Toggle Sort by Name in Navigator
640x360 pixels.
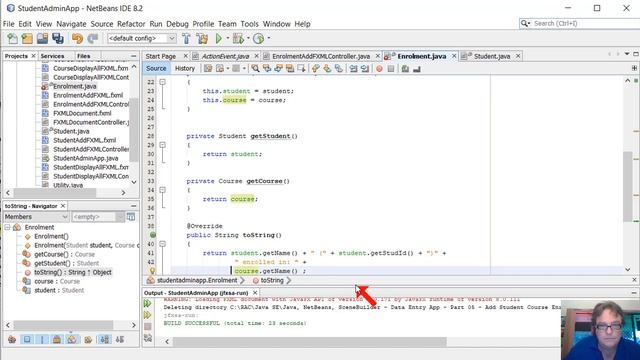pyautogui.click(x=104, y=339)
